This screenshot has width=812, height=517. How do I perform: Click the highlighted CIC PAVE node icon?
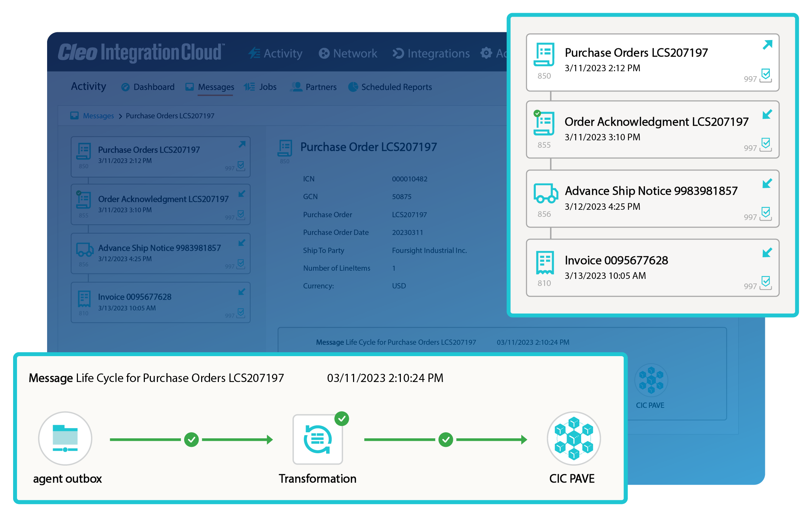click(574, 439)
